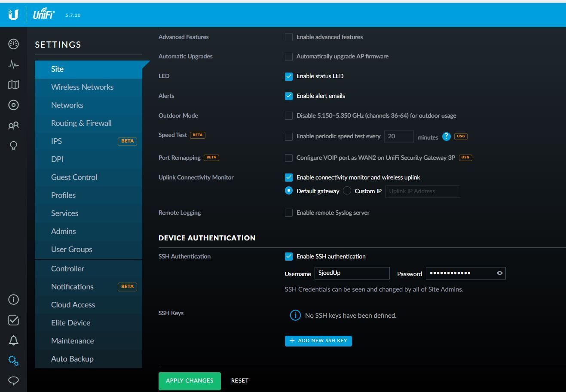The image size is (566, 392).
Task: Open the Map icon in sidebar
Action: [x=13, y=85]
